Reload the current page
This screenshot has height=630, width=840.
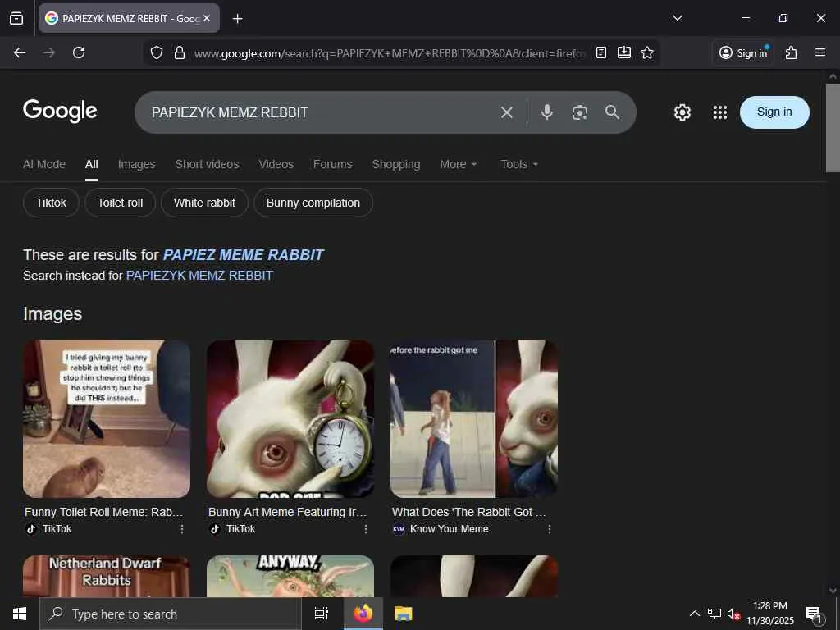(x=79, y=52)
